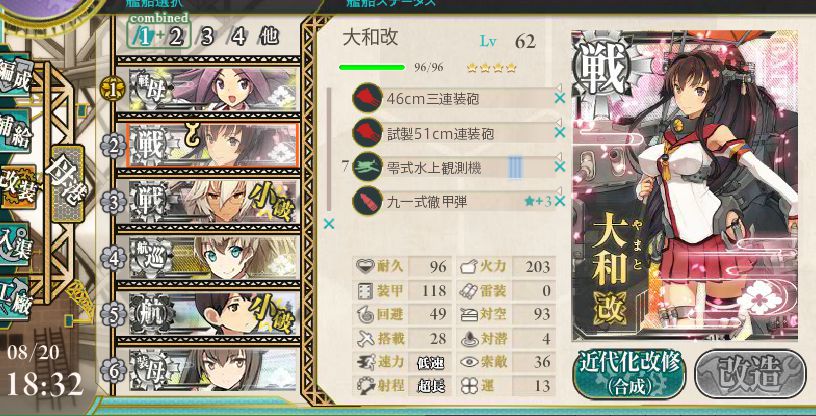The image size is (816, 416).
Task: Click the 近代化改修 (合成) button
Action: (629, 375)
